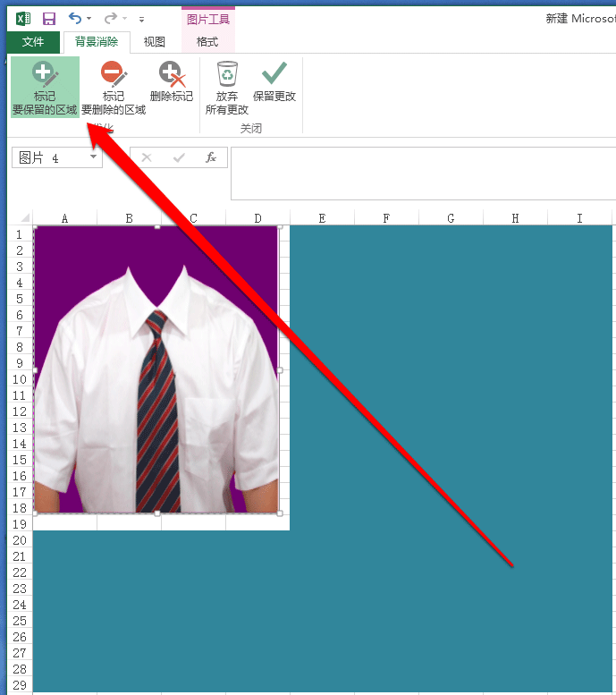Open the Name Box dropdown showing 图片 4

pos(93,157)
